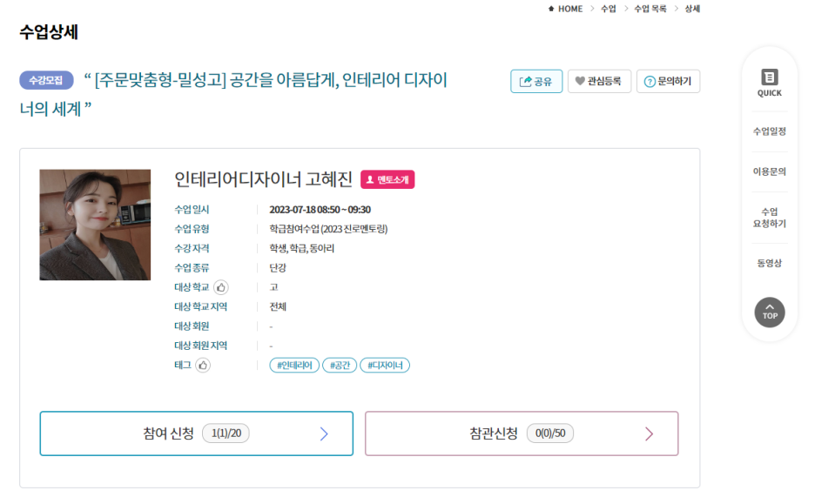This screenshot has width=815, height=504.
Task: Click thumbs-up icon next to 대상 학교
Action: [x=221, y=287]
